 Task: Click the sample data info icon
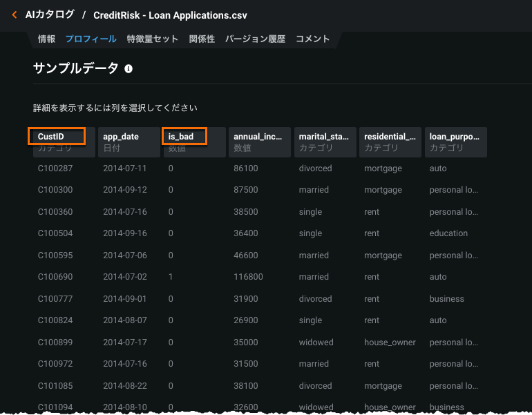[129, 69]
